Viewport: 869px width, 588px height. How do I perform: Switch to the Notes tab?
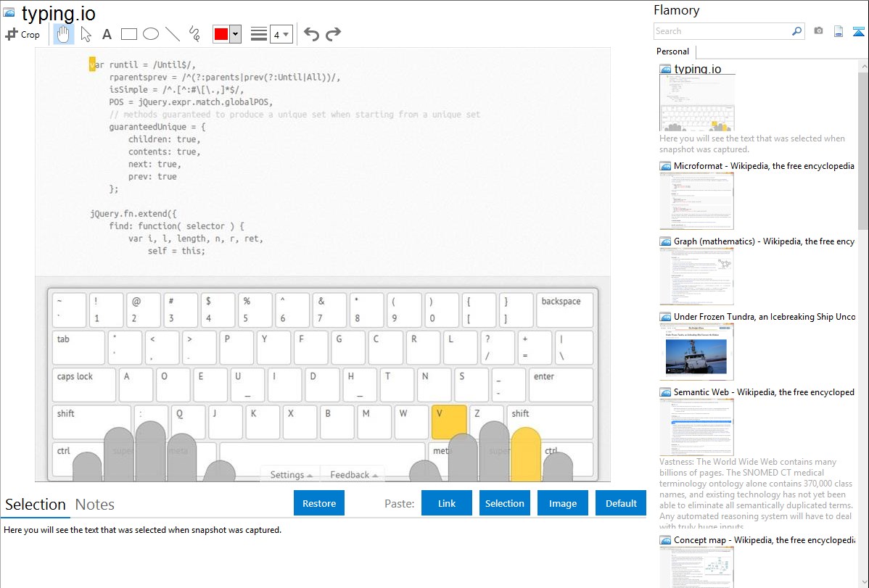click(95, 505)
